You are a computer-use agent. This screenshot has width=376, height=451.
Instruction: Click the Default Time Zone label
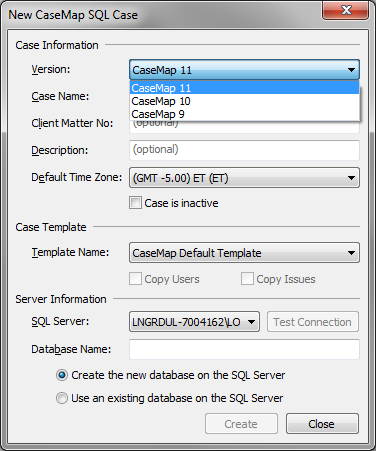[x=77, y=177]
